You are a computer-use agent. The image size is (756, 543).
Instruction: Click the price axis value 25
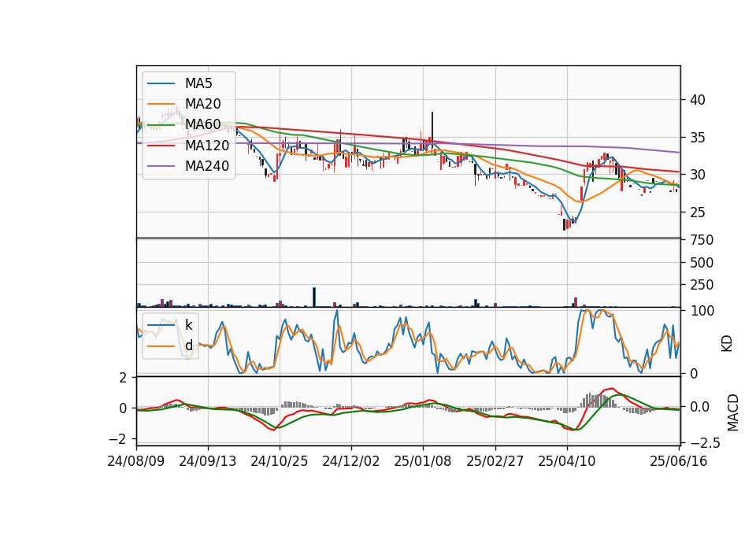698,212
